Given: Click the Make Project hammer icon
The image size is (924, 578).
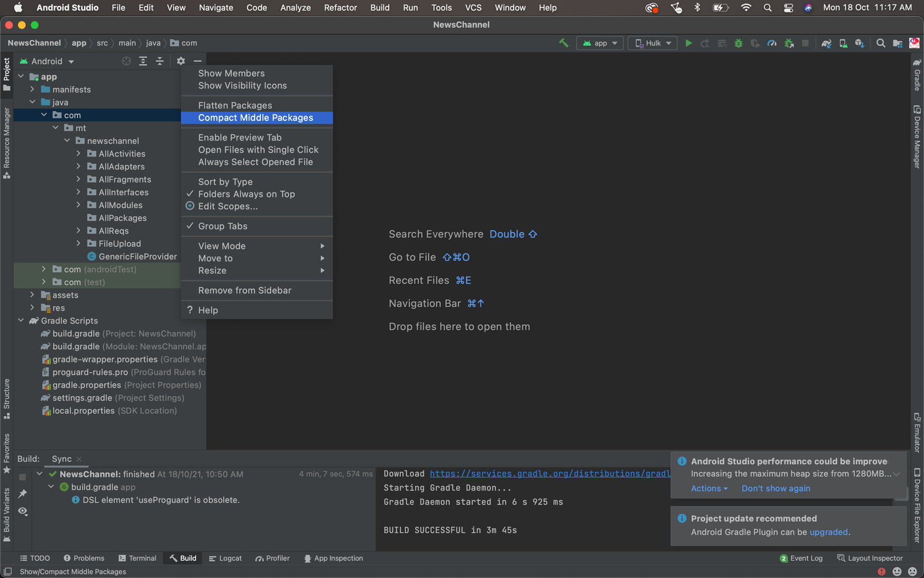Looking at the screenshot, I should [x=564, y=43].
